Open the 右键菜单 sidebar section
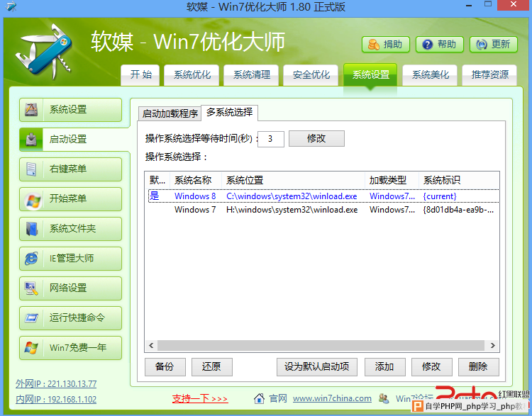Viewport: 532px width, 416px height. coord(70,169)
